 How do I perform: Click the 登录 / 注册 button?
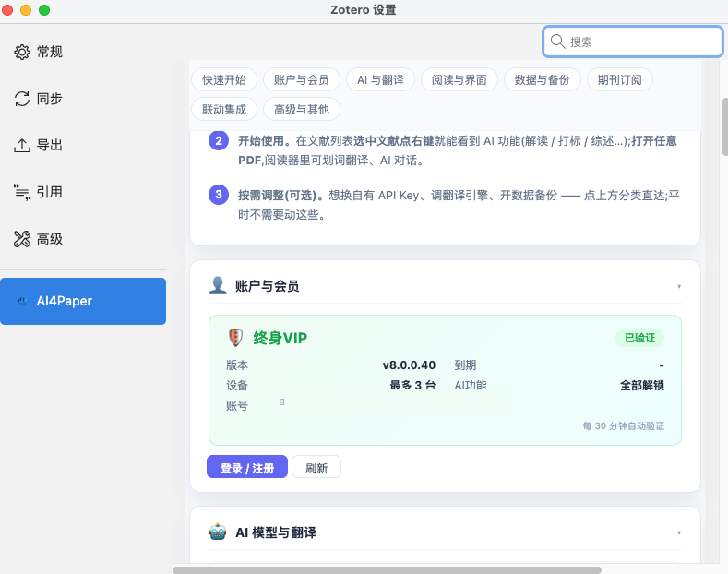point(247,467)
